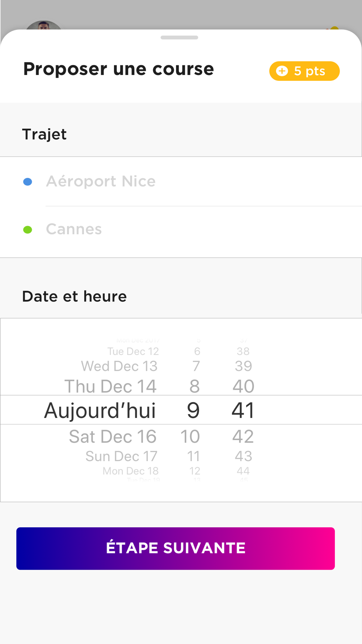Set hour to 10 in time picker

tap(190, 436)
